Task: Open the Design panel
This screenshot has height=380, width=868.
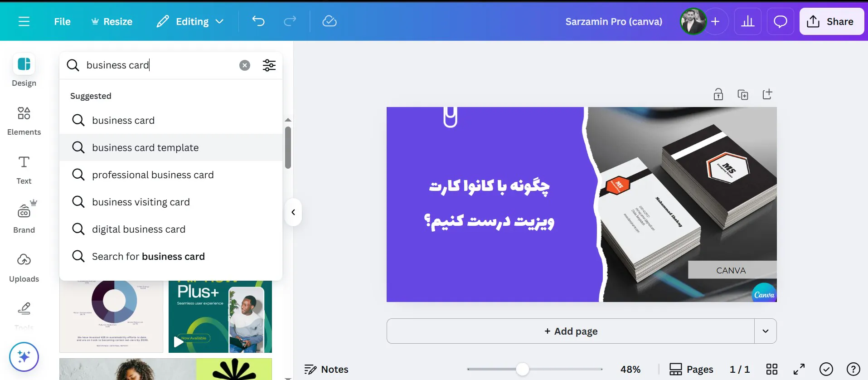Action: (24, 70)
